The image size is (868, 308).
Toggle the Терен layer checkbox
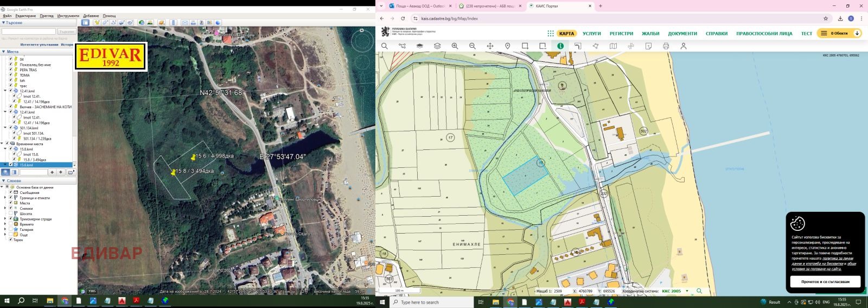coord(11,240)
